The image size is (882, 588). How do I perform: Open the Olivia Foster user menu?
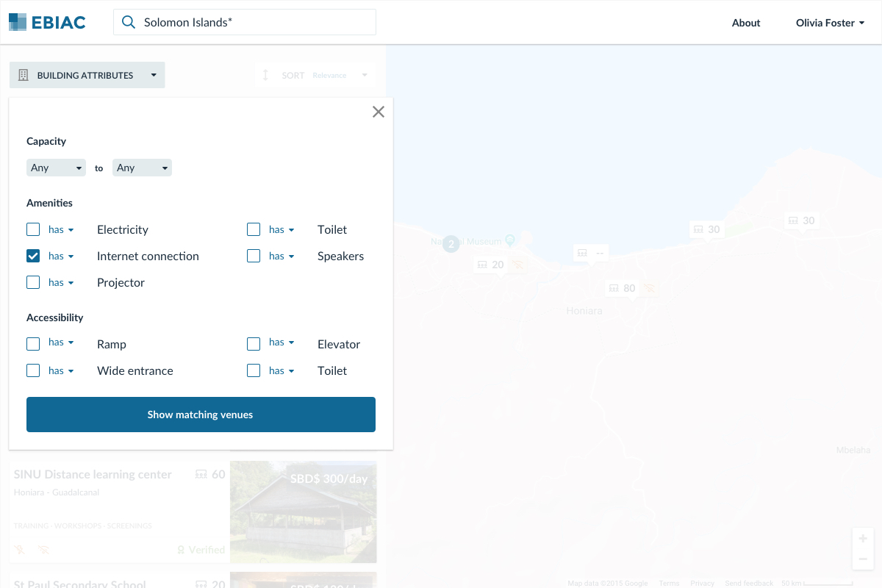(x=830, y=23)
